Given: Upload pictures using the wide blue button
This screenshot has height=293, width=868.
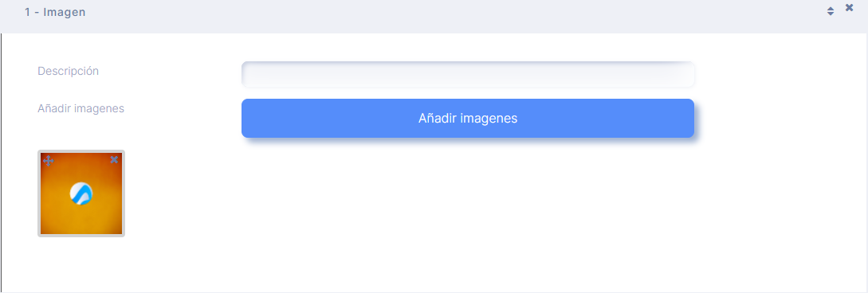Looking at the screenshot, I should pos(468,119).
